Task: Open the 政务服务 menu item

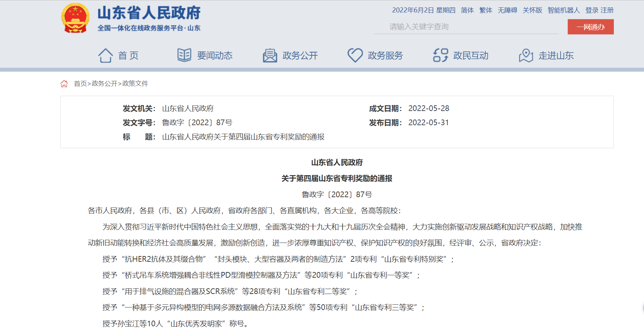Action: (385, 56)
